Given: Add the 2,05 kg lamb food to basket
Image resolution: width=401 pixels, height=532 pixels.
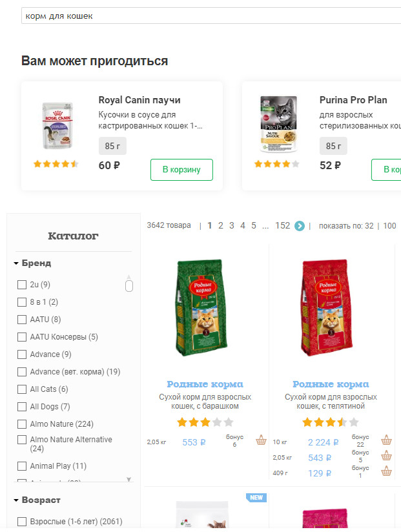Looking at the screenshot, I should point(261,441).
